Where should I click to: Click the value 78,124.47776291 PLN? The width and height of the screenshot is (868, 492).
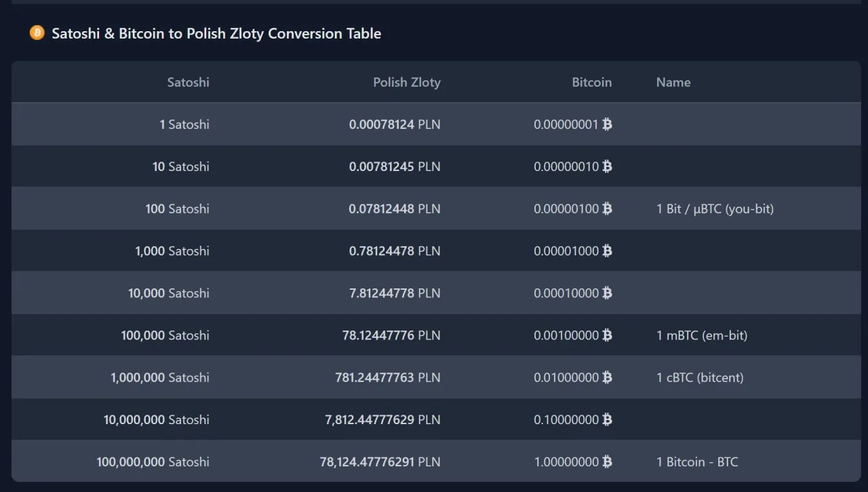[380, 461]
